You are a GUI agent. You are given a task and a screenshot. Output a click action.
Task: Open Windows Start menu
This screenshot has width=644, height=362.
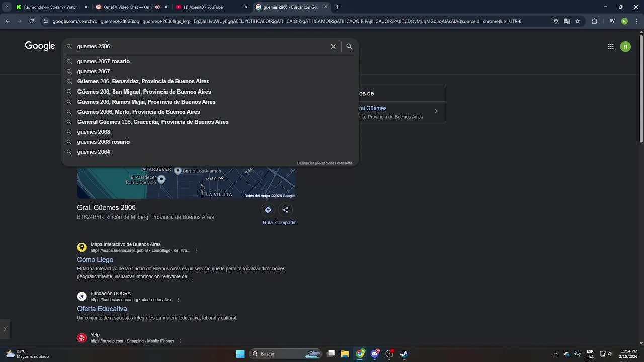tap(240, 354)
